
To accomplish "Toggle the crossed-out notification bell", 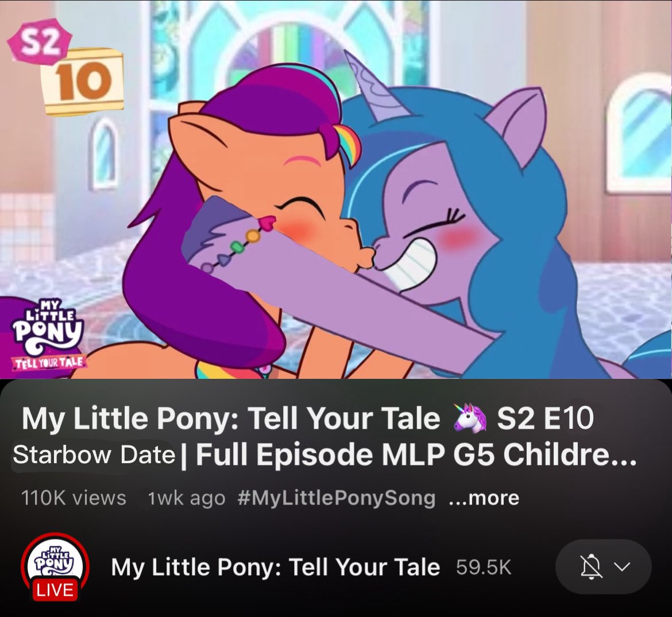I will coord(591,566).
